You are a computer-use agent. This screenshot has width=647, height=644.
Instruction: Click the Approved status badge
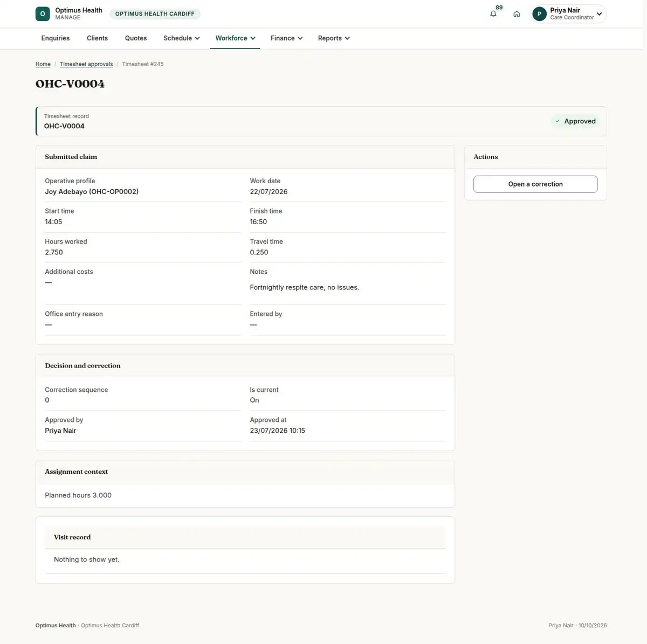[x=575, y=121]
